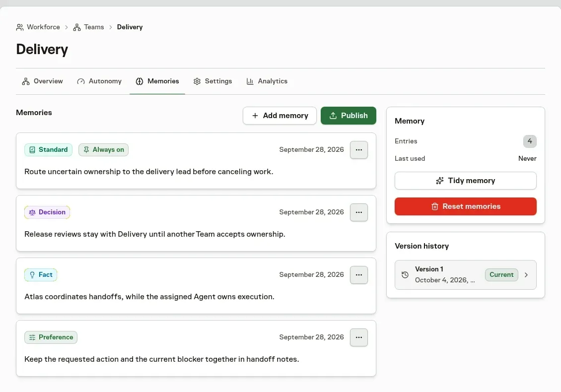Viewport: 561px width, 392px height.
Task: Click the lightbulb icon in Fact badge
Action: pyautogui.click(x=32, y=275)
